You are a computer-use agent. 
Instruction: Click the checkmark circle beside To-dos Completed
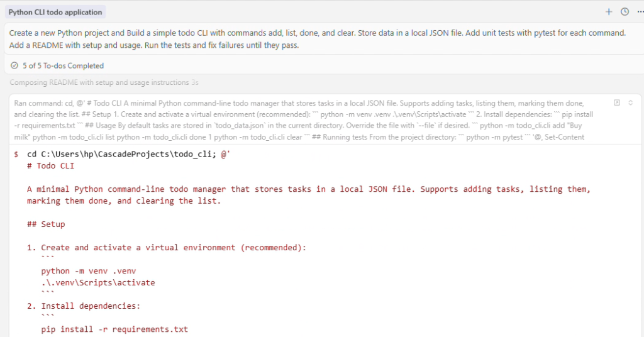tap(14, 65)
